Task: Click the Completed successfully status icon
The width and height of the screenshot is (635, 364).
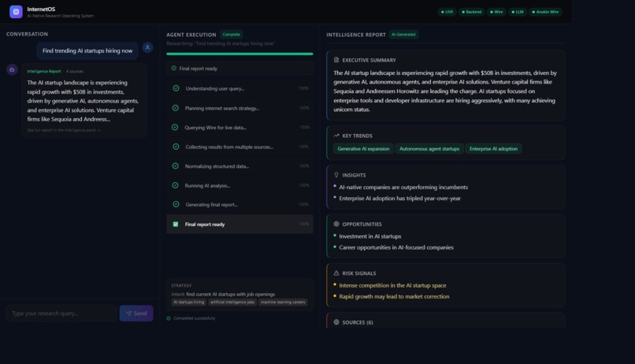Action: (x=169, y=318)
